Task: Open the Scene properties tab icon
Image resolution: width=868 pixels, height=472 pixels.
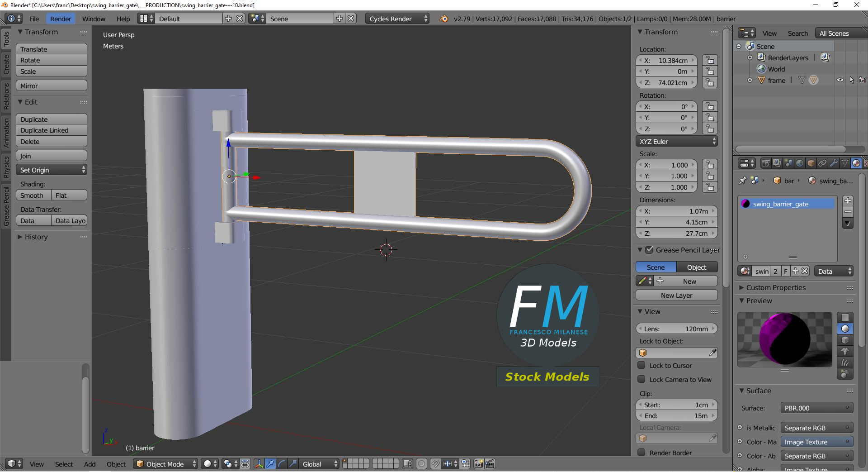Action: [788, 163]
